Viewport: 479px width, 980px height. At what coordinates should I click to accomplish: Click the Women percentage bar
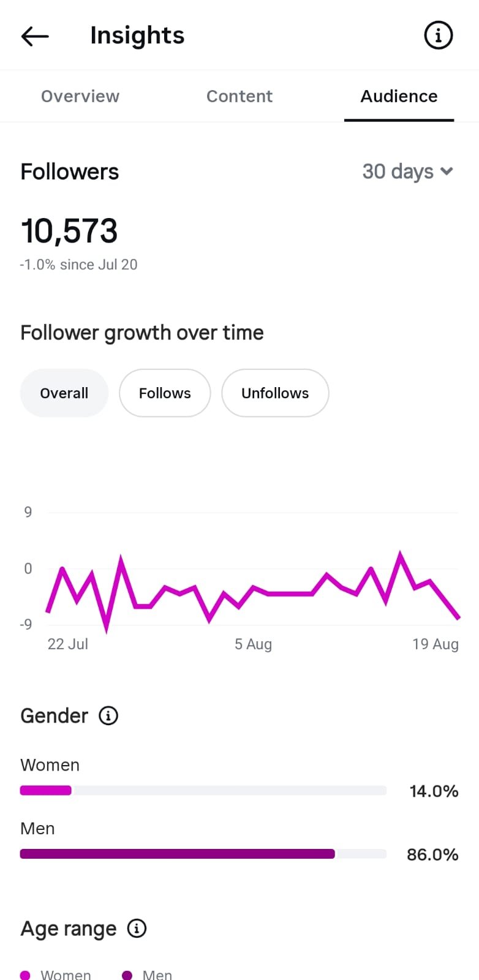coord(203,790)
